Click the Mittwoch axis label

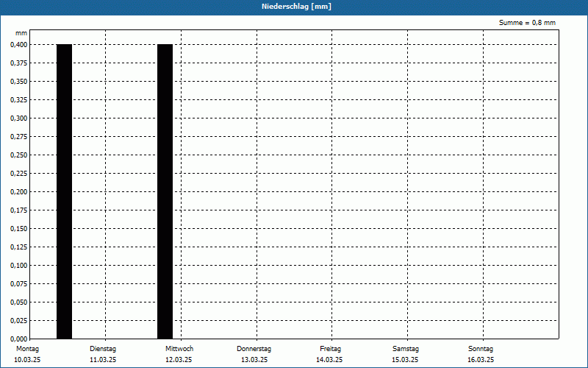[x=179, y=349]
